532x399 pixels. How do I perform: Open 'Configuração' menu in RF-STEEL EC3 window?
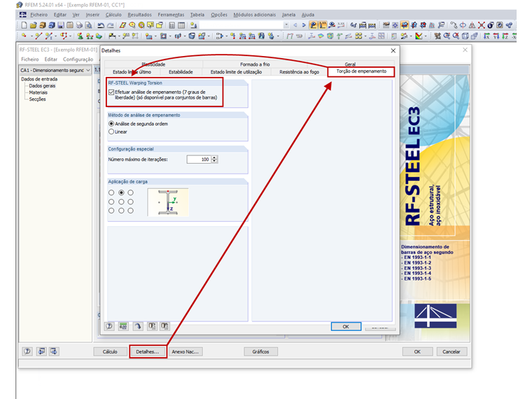[78, 59]
